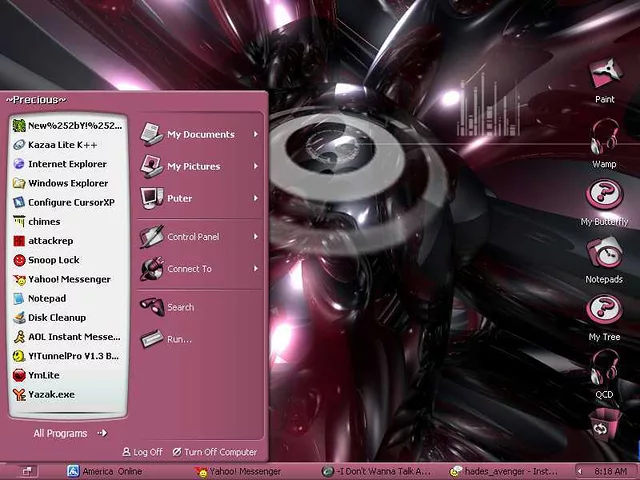Expand the My Documents submenu
Screen dimensions: 640x480
(x=199, y=134)
